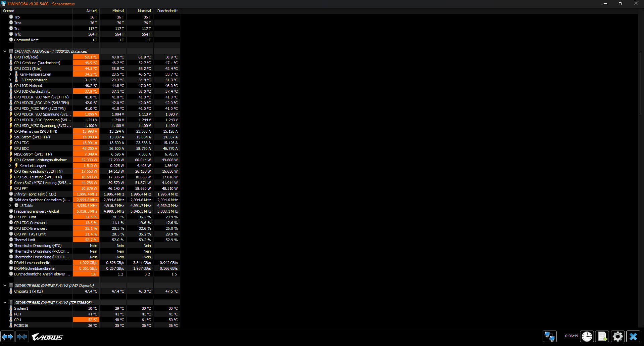The width and height of the screenshot is (644, 346).
Task: Close sensor status with the blue X
Action: (x=633, y=337)
